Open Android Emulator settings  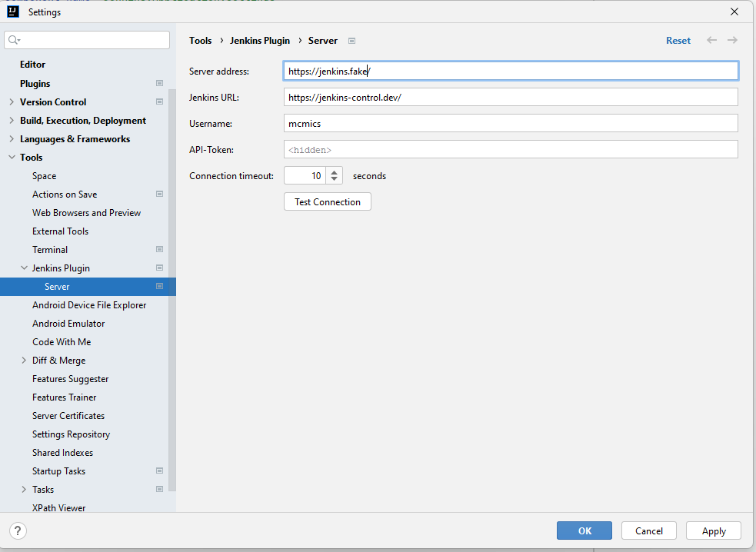pos(68,324)
